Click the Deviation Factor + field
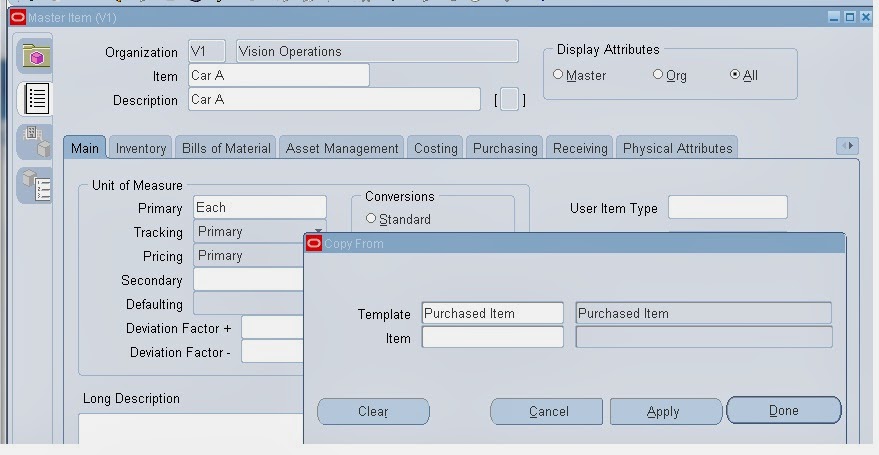The height and width of the screenshot is (455, 879). coord(273,327)
